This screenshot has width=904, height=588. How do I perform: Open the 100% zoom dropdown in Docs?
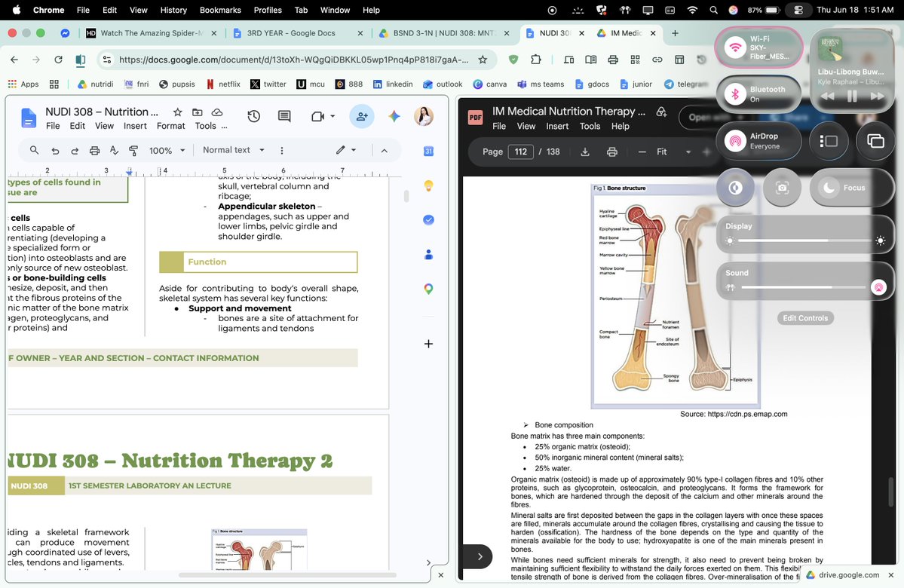tap(167, 151)
